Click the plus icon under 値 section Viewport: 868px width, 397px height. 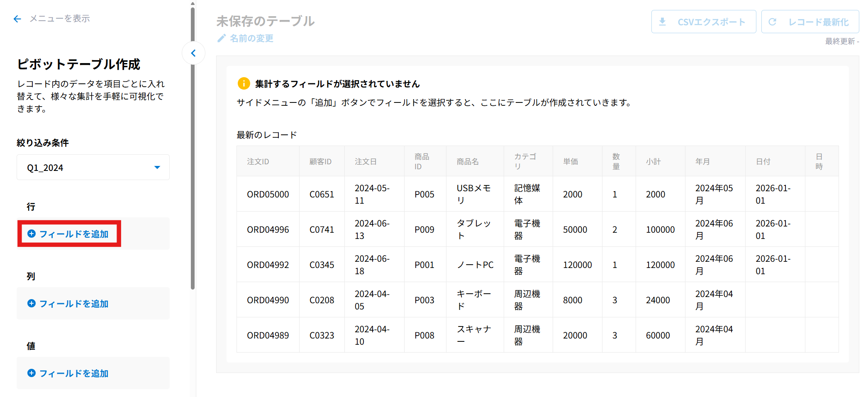coord(32,373)
